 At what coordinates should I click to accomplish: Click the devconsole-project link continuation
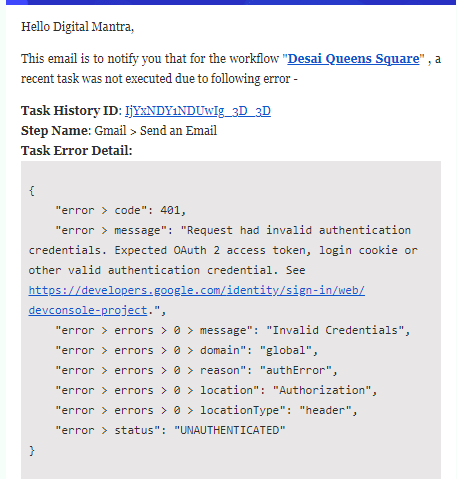click(88, 310)
